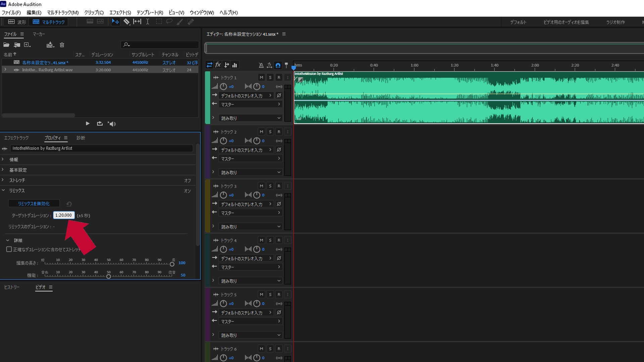Show inputs/outputs controls in editor
This screenshot has width=644, height=362.
pos(209,65)
